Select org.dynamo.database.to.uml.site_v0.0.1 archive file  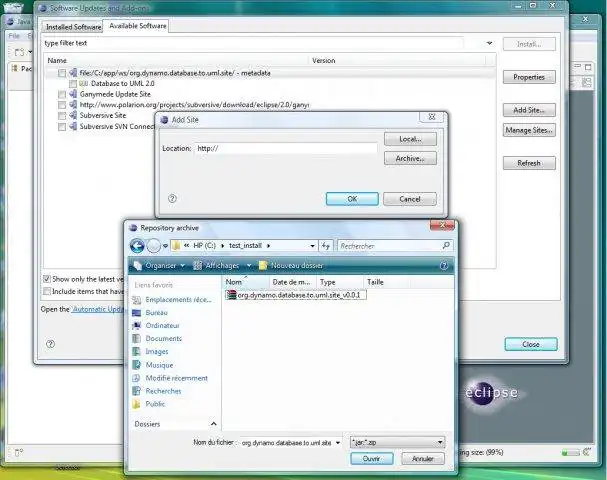pos(296,295)
